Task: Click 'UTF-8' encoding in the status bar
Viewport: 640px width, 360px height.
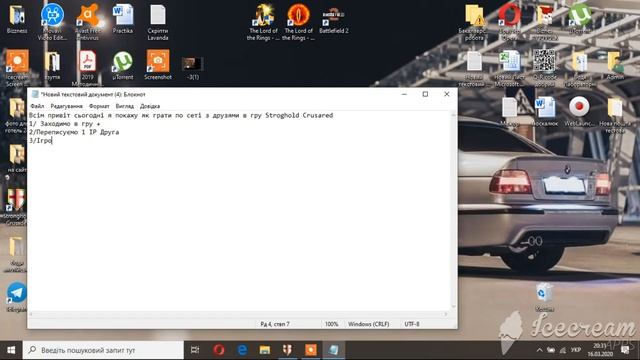Action: click(x=412, y=324)
